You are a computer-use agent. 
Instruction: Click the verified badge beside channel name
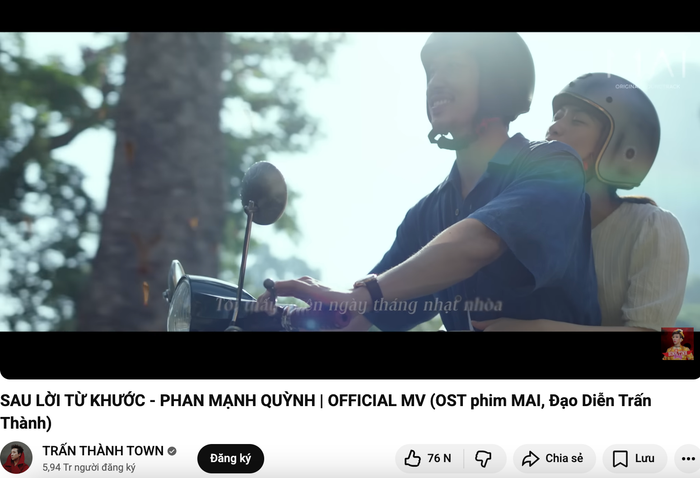pos(172,451)
